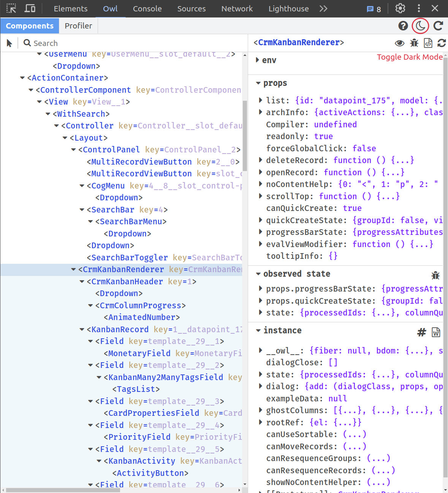448x493 pixels.
Task: Open the 8 messages issues counter
Action: (374, 9)
